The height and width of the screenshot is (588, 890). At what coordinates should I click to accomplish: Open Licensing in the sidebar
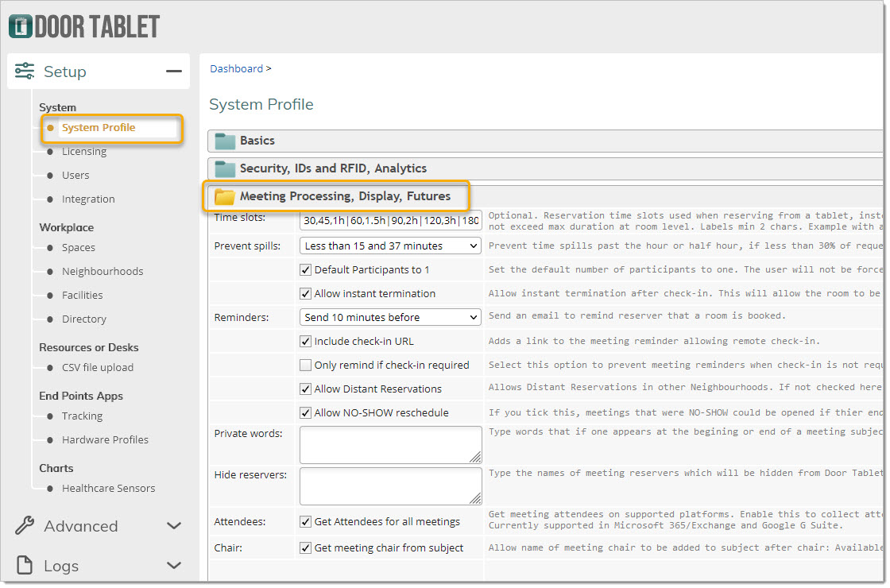tap(83, 152)
